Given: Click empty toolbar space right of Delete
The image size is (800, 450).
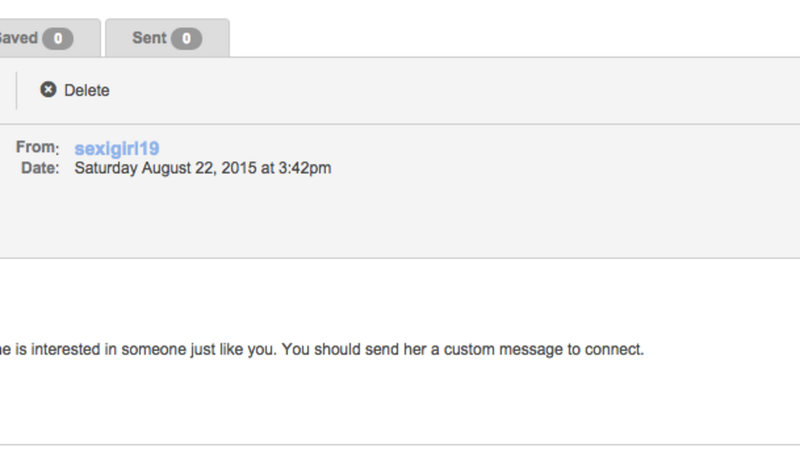Looking at the screenshot, I should coord(450,90).
